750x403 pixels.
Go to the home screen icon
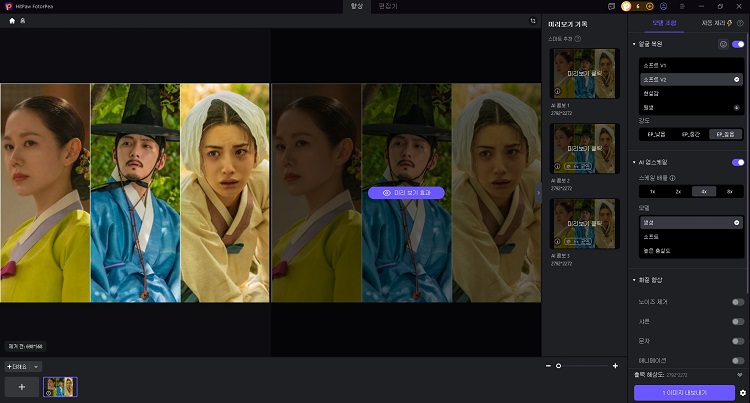tap(12, 21)
